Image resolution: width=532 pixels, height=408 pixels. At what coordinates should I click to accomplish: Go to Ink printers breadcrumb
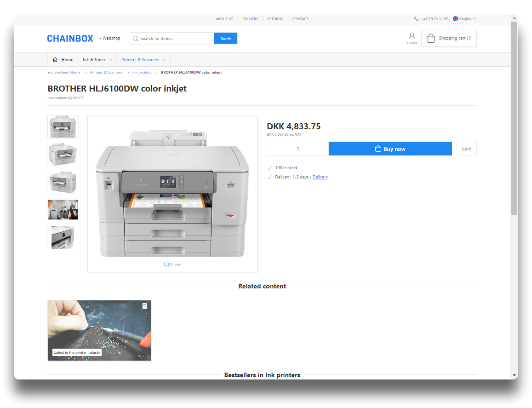pyautogui.click(x=142, y=72)
